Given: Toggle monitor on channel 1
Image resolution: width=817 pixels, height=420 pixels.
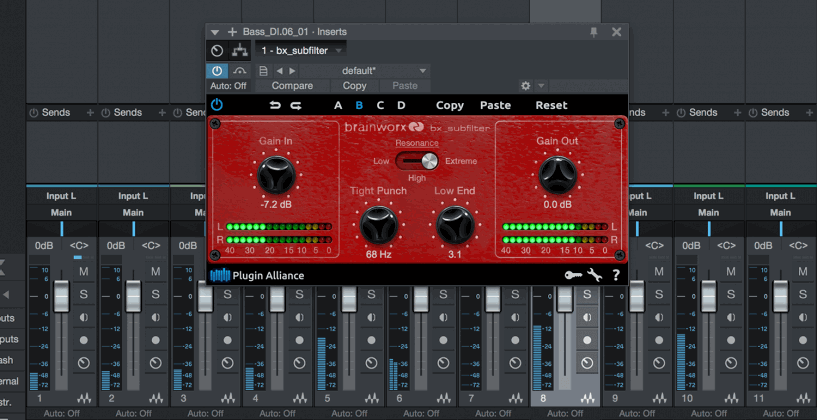Looking at the screenshot, I should 83,317.
